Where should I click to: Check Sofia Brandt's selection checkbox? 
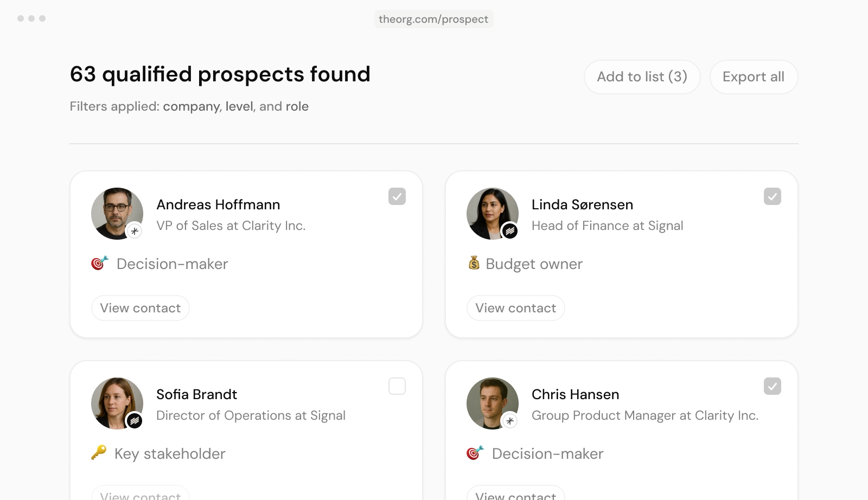(x=397, y=386)
